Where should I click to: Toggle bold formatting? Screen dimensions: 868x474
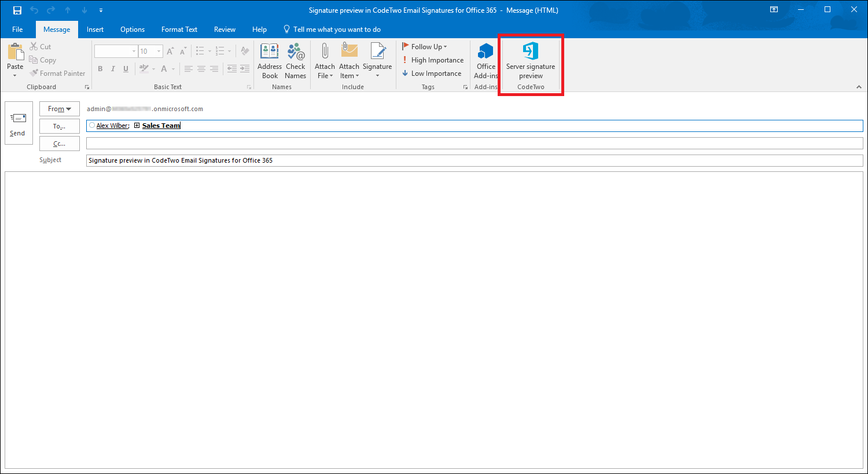click(x=100, y=68)
